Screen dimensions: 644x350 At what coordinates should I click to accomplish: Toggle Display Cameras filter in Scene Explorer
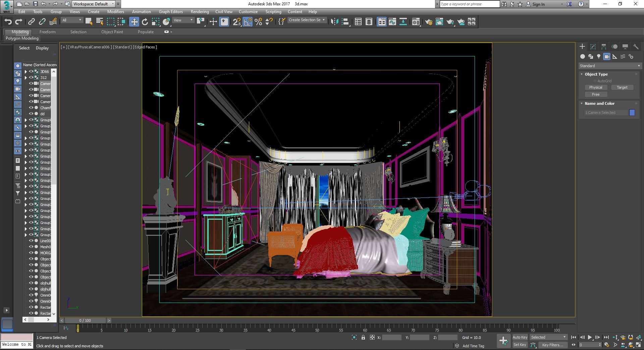click(18, 89)
